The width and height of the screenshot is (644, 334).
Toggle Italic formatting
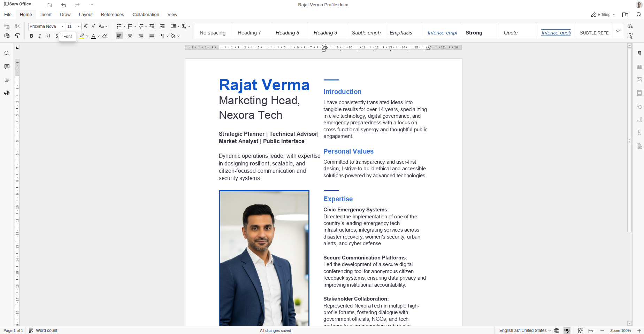[40, 36]
